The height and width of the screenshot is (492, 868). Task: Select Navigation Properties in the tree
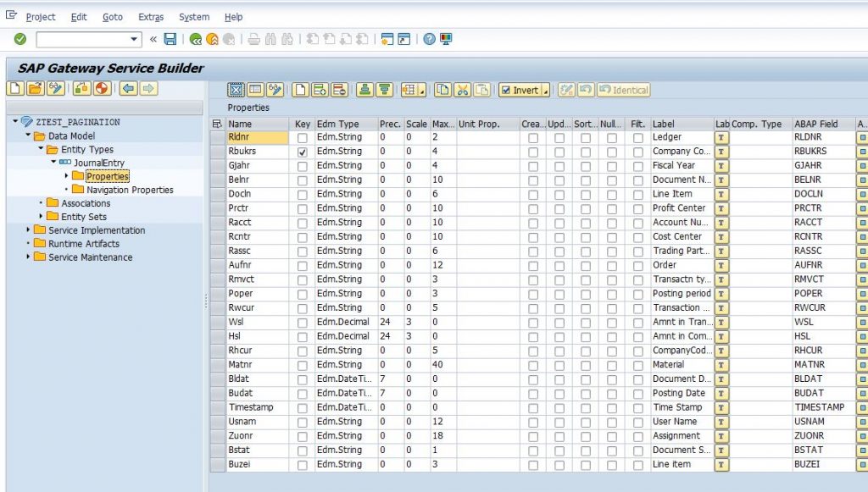coord(130,190)
